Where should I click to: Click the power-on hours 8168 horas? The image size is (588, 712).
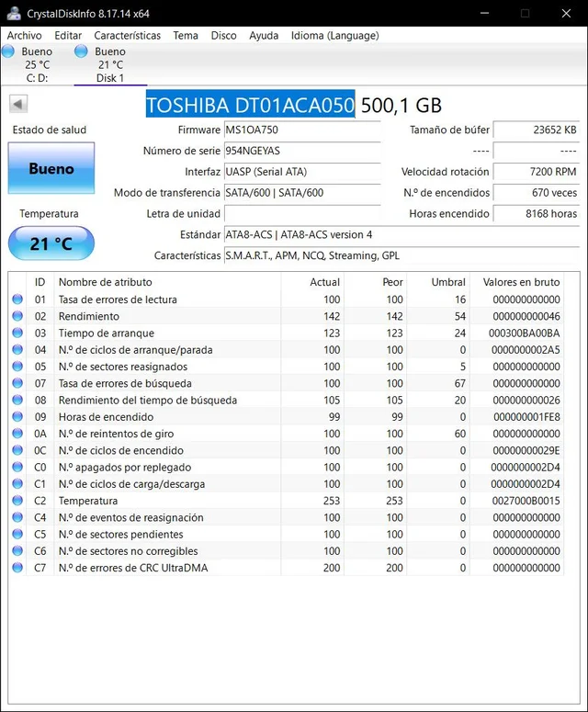[x=537, y=213]
